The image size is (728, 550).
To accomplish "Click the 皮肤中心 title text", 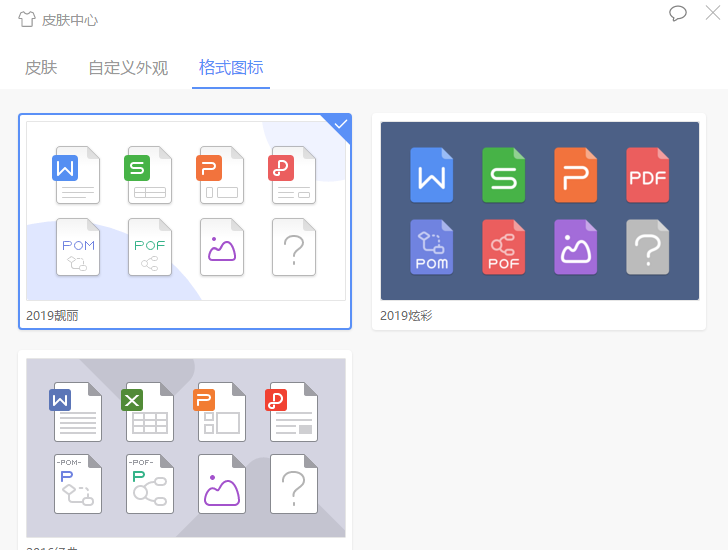I will tap(70, 20).
